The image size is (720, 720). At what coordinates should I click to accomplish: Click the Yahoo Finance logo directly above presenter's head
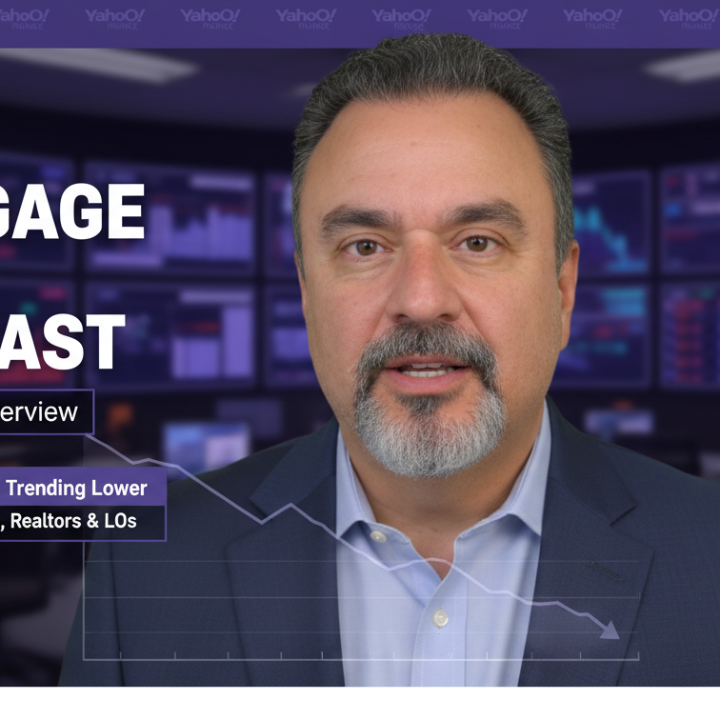(401, 17)
